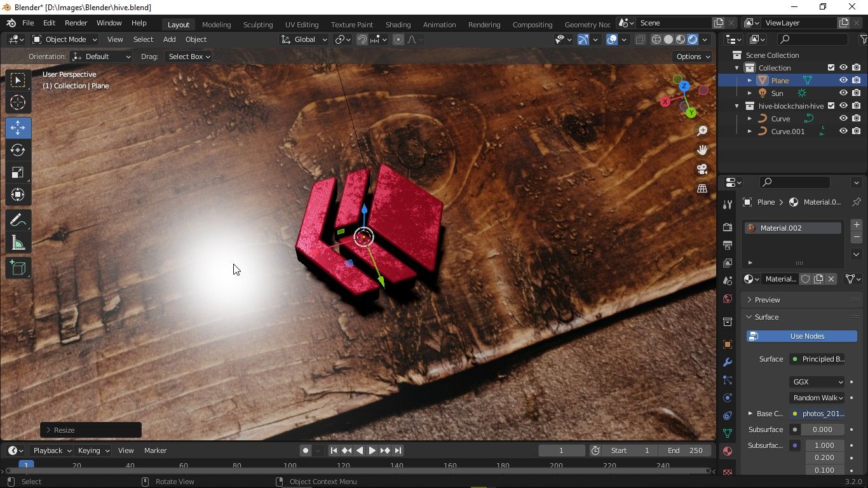Select the Add Cube tool
This screenshot has width=868, height=488.
18,268
